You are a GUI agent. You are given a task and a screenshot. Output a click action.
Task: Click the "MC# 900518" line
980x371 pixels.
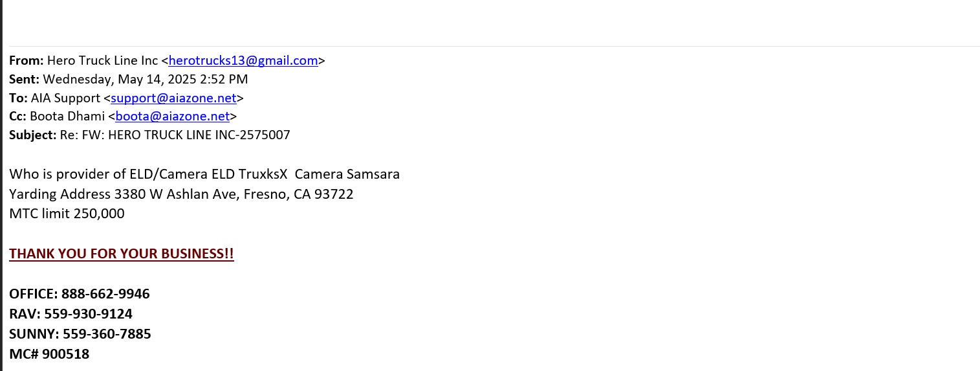tap(49, 354)
